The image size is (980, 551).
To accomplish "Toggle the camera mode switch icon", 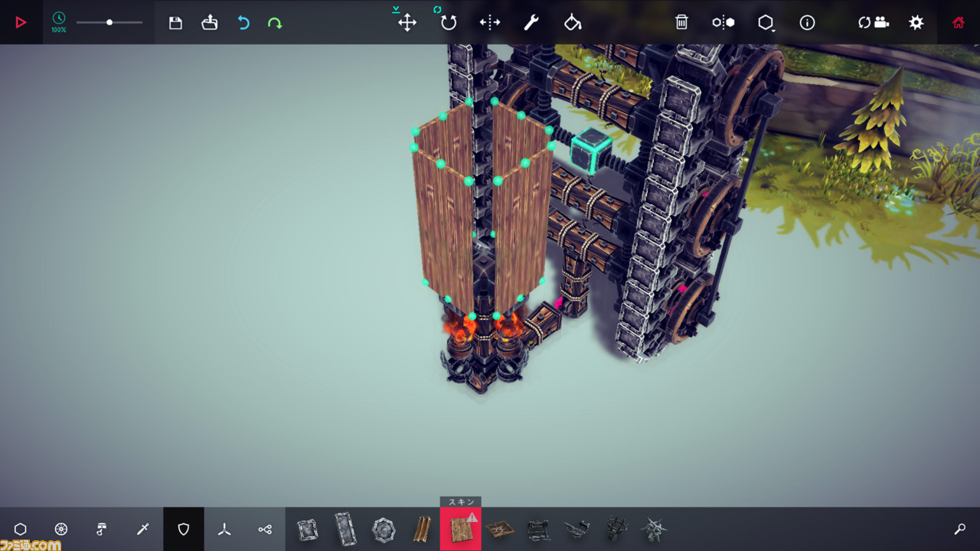I will coord(874,22).
